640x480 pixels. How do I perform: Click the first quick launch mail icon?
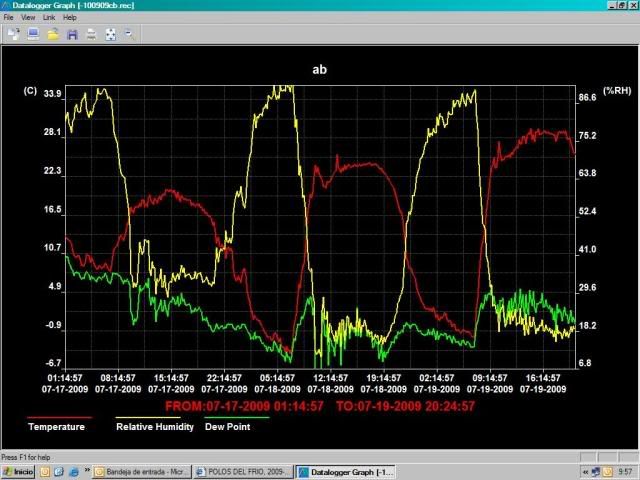[x=45, y=472]
